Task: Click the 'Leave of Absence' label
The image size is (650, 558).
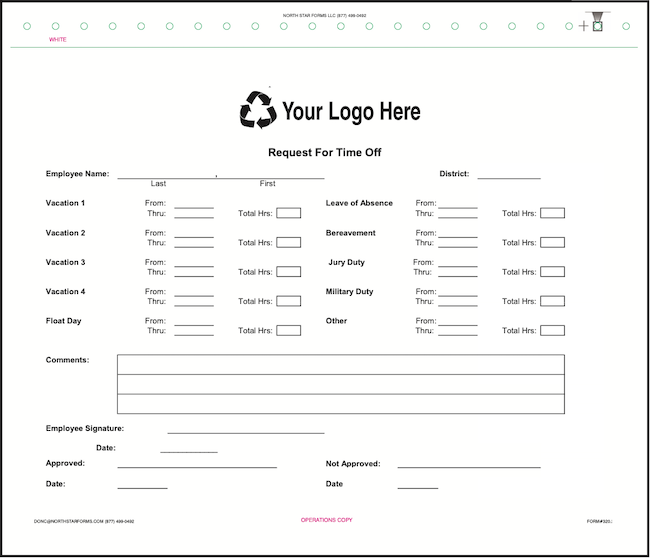Action: (x=359, y=203)
